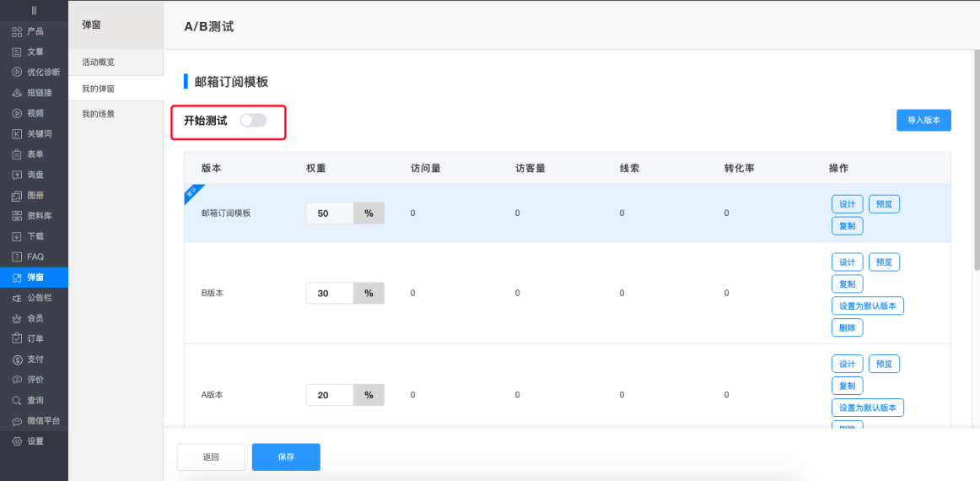Click the 微信平台 sidebar icon
This screenshot has width=980, height=481.
pyautogui.click(x=17, y=421)
